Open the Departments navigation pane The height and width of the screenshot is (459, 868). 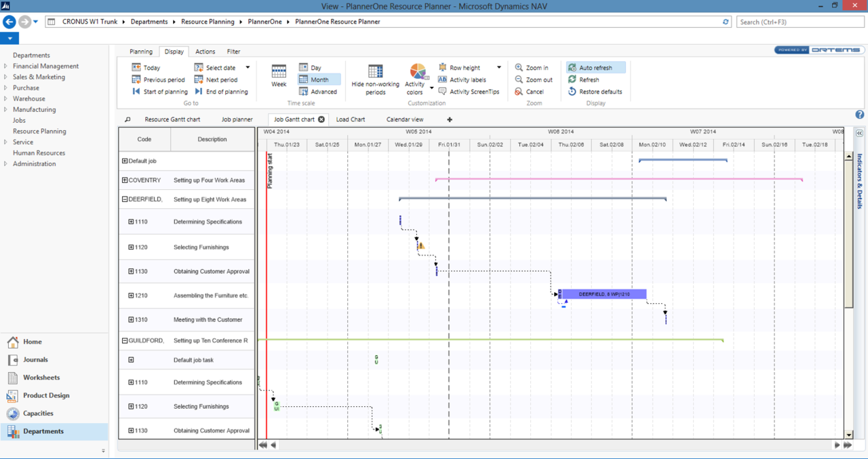point(54,431)
